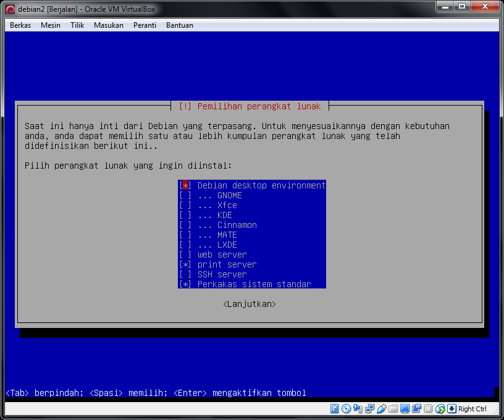Enable the web server checkbox
The width and height of the screenshot is (504, 420).
pos(185,255)
